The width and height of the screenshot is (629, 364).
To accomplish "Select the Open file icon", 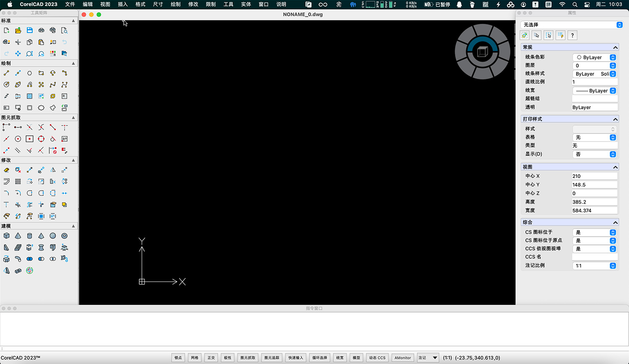I will (x=18, y=30).
